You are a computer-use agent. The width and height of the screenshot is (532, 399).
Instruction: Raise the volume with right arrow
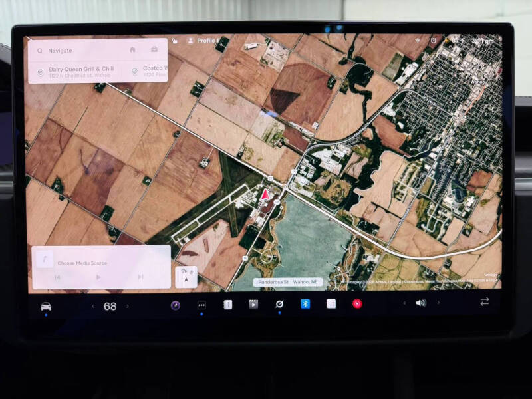tap(438, 303)
